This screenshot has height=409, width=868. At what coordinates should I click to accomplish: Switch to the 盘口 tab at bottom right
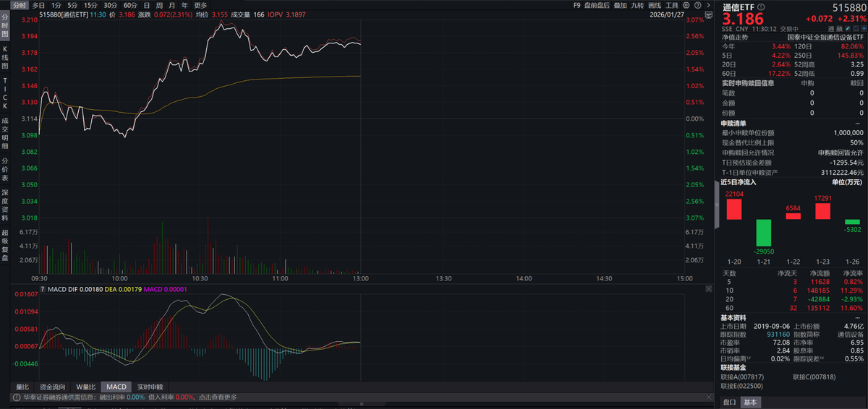click(x=730, y=402)
